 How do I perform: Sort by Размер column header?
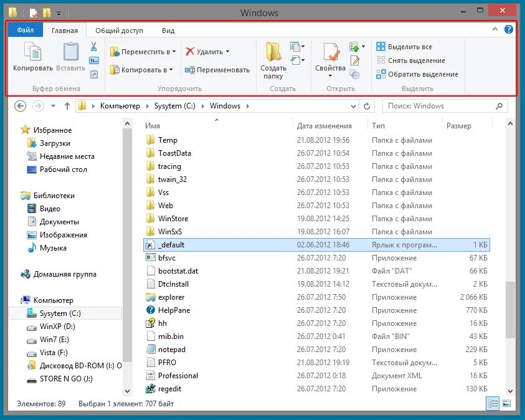point(459,126)
